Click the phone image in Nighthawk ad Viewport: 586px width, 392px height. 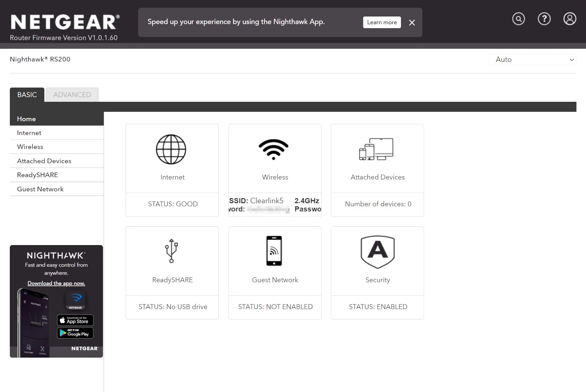click(33, 322)
